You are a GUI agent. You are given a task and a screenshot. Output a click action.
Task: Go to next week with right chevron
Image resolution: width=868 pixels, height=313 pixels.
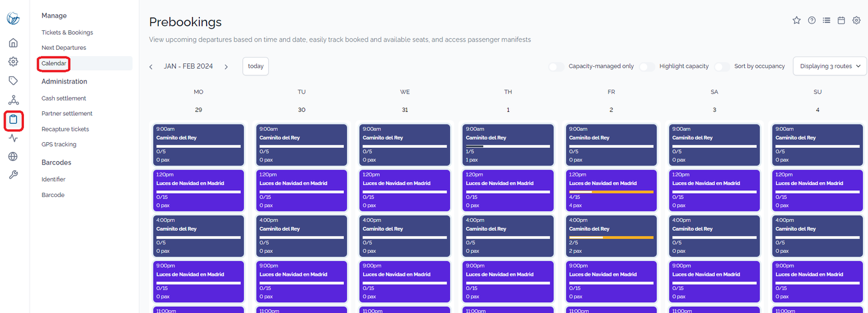pyautogui.click(x=226, y=67)
